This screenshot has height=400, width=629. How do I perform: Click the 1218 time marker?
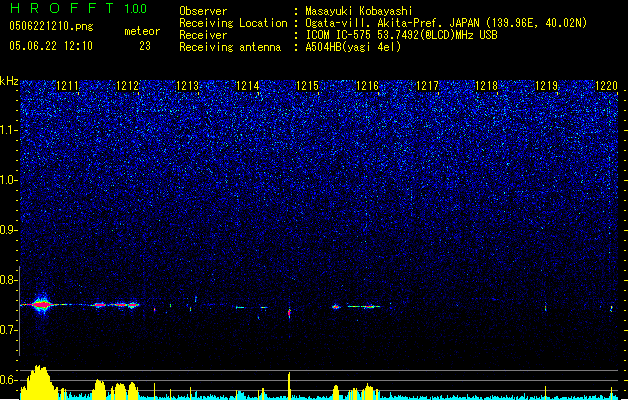[x=486, y=86]
